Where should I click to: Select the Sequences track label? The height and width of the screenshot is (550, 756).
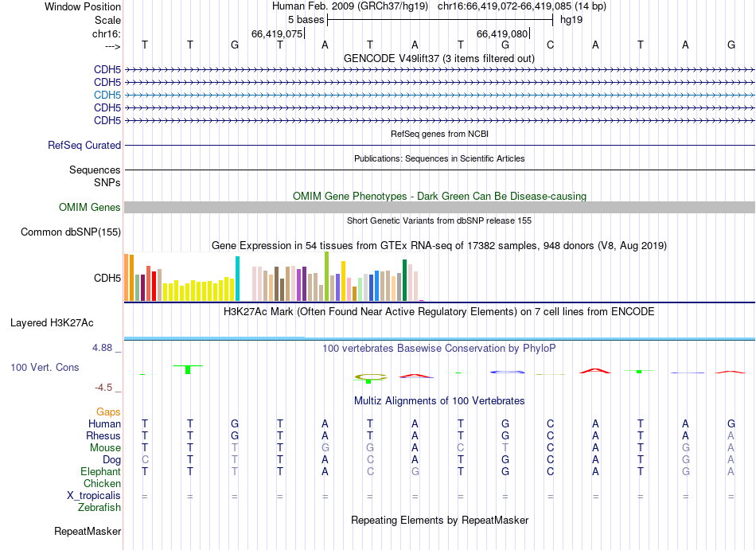95,170
